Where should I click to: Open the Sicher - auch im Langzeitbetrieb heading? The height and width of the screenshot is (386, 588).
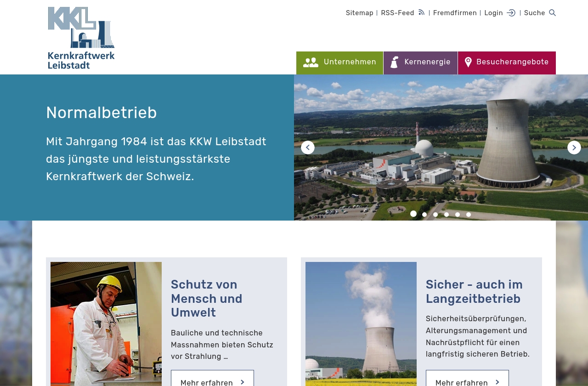click(474, 292)
